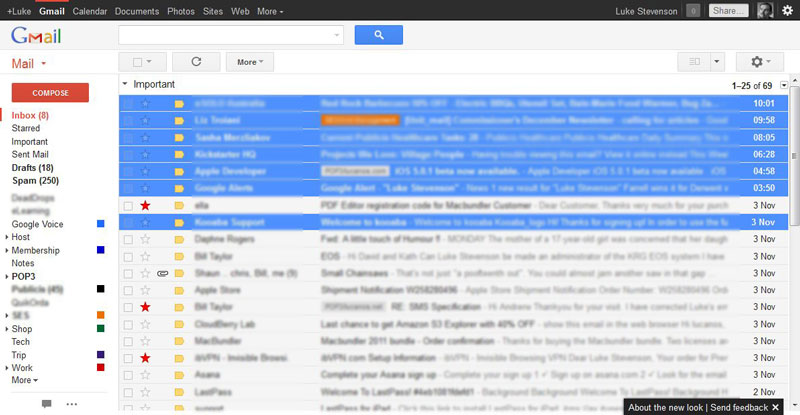
Task: Star the Apple Developer email
Action: coord(145,171)
